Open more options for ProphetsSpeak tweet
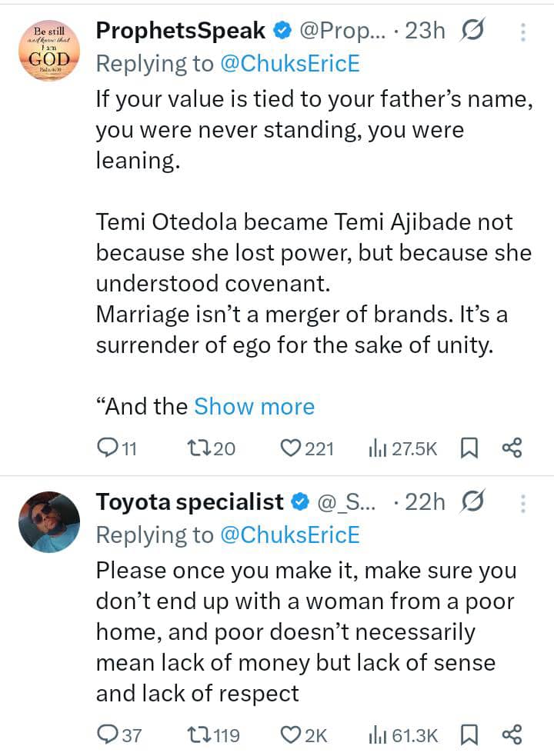The width and height of the screenshot is (554, 756). (523, 32)
